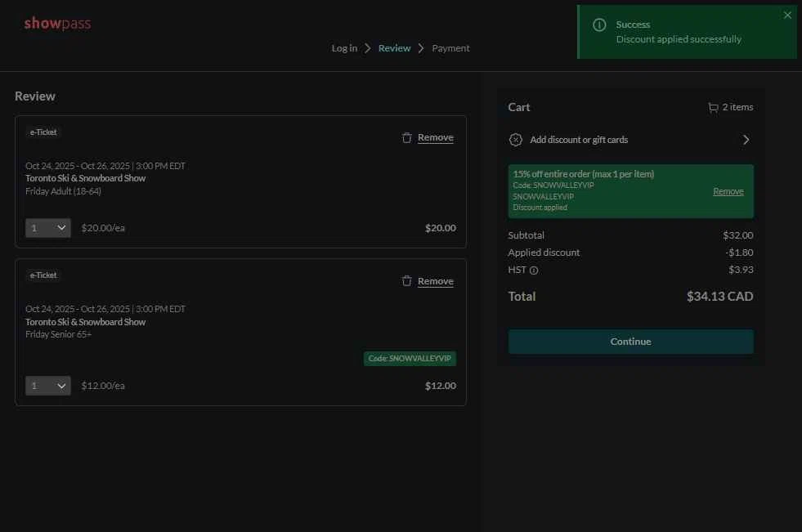Click the cart icon beside 2 items
Viewport: 802px width, 532px height.
click(713, 107)
